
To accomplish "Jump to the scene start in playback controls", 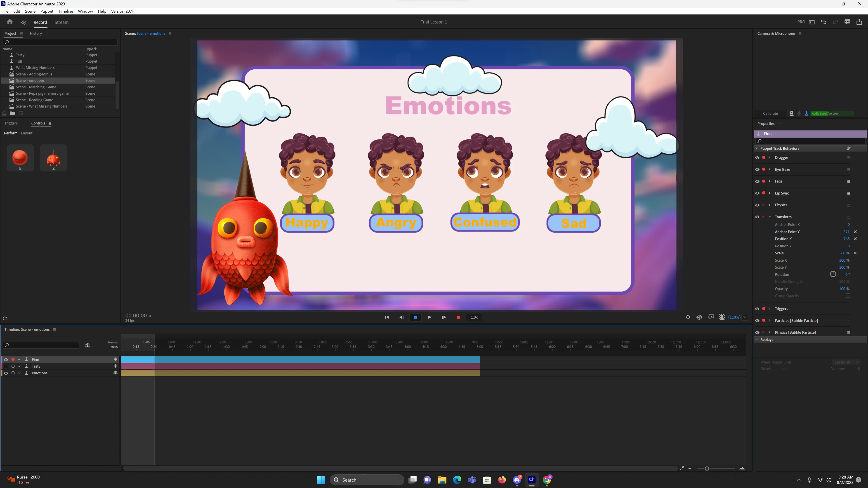I will 387,317.
